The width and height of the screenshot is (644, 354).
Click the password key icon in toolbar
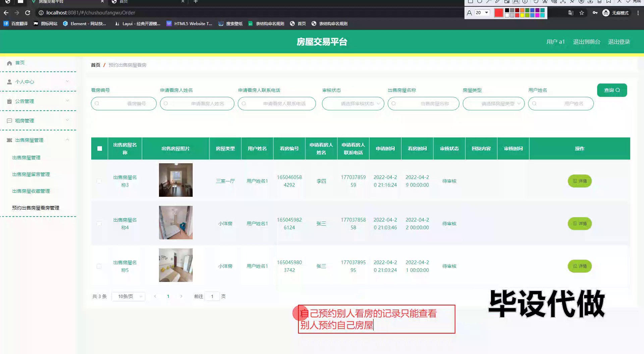coord(595,13)
